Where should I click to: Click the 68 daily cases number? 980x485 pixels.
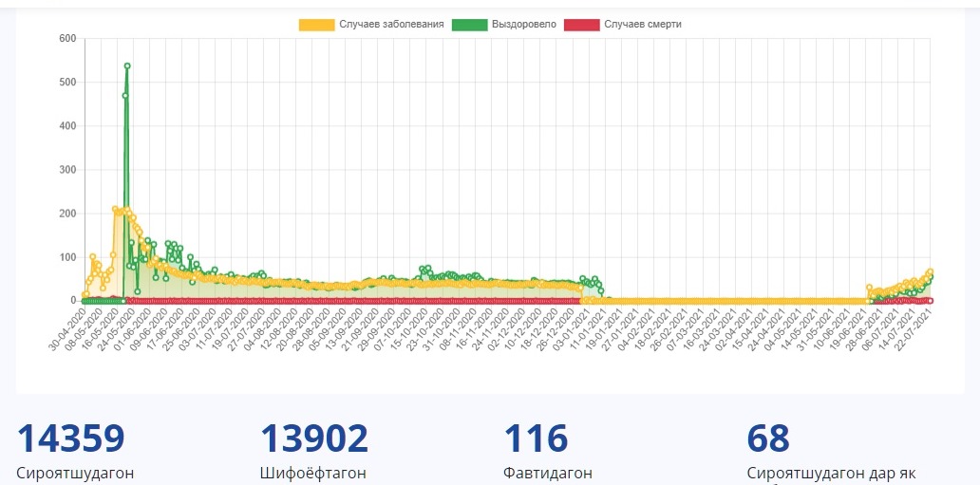(x=768, y=438)
